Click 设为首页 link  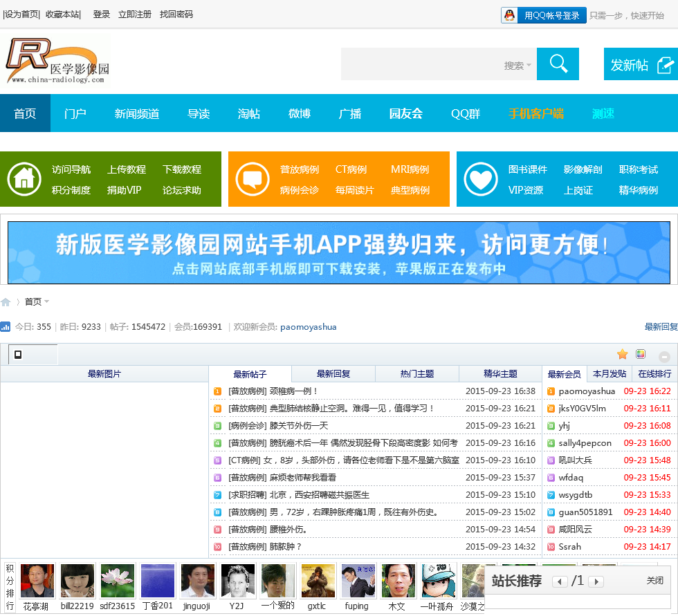(x=21, y=15)
